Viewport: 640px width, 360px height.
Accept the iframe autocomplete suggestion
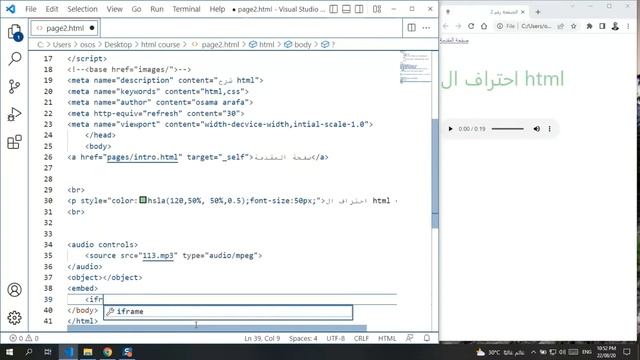[228, 312]
